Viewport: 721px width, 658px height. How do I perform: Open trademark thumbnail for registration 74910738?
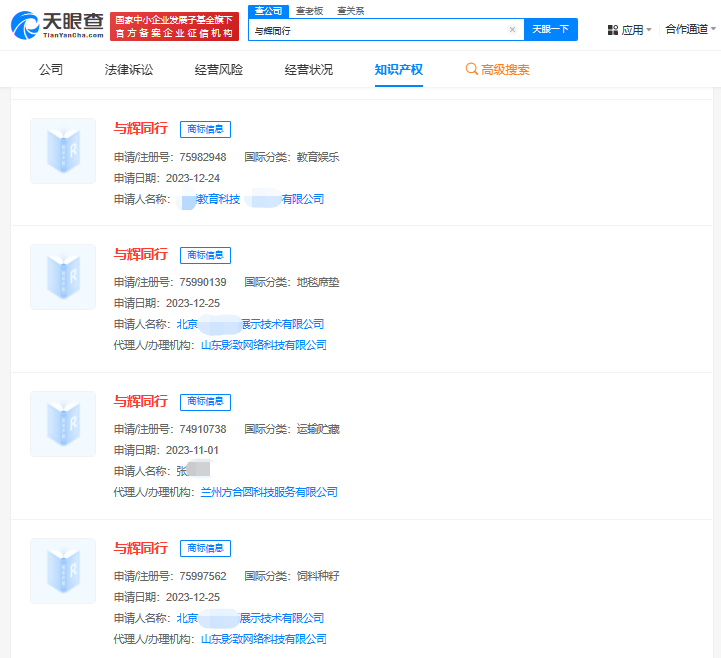pyautogui.click(x=63, y=424)
